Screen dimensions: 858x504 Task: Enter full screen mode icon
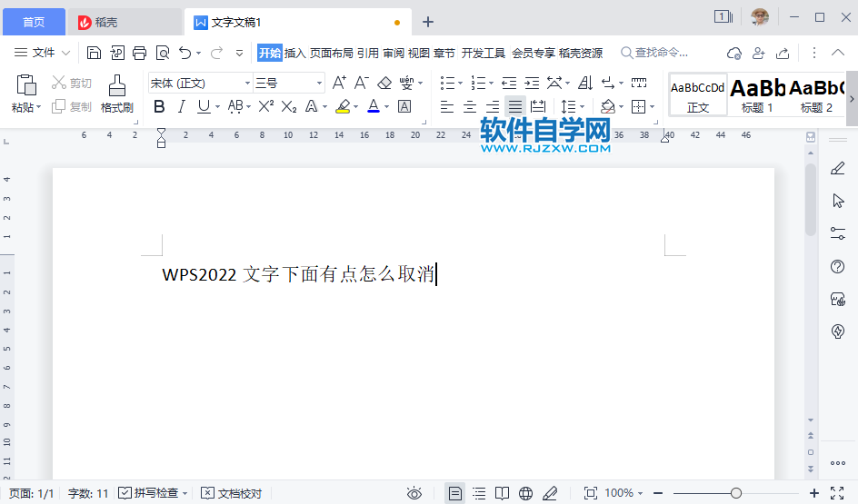tap(837, 493)
